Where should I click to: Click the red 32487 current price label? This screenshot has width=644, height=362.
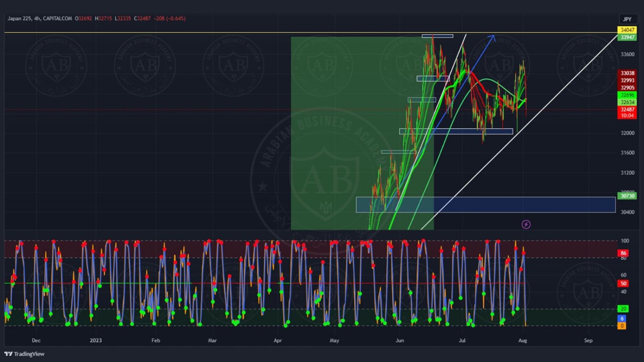pyautogui.click(x=627, y=110)
